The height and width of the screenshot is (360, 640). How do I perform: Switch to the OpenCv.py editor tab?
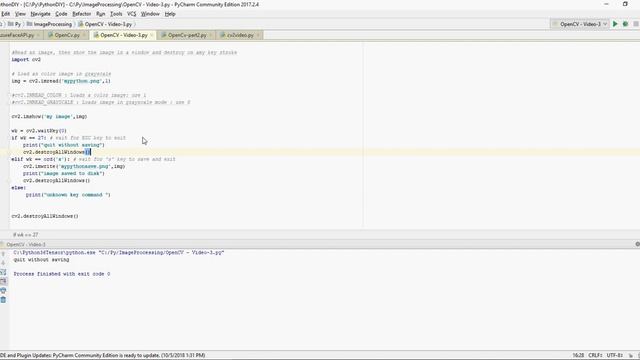pos(67,35)
